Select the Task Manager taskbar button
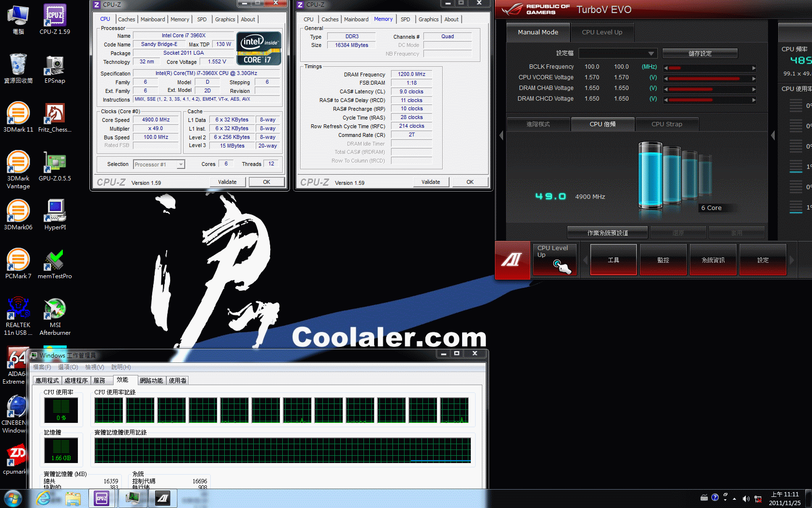Image resolution: width=812 pixels, height=508 pixels. [x=132, y=498]
